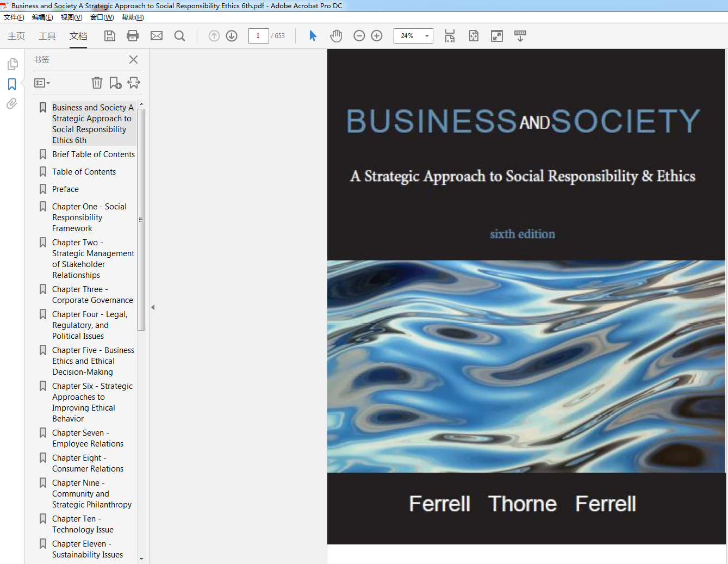Jump to the Preface bookmark

point(65,189)
